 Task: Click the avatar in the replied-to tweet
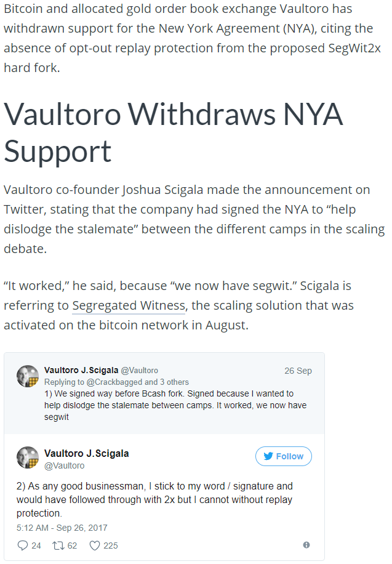28,376
